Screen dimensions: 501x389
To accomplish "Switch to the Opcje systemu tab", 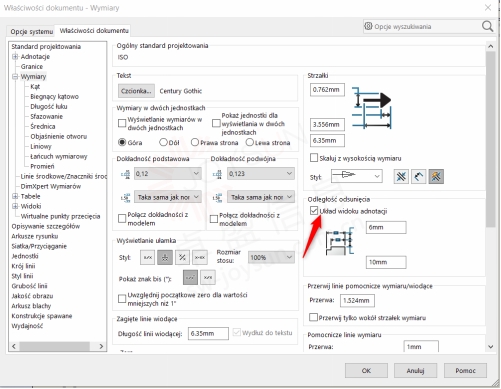I will click(32, 32).
